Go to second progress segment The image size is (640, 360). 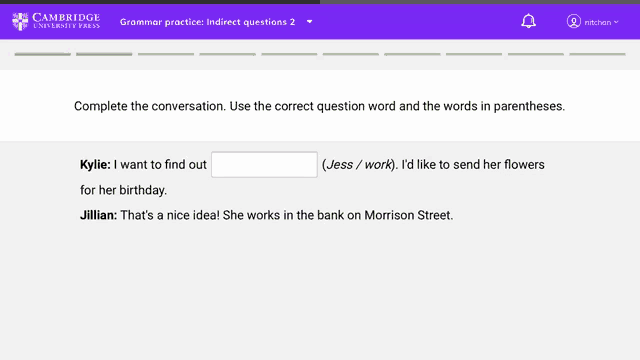[x=104, y=54]
